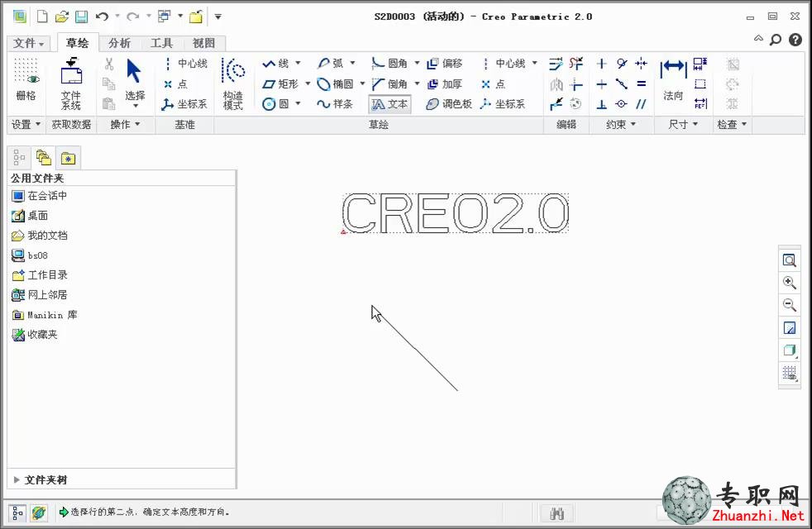Select the 样条 (spline) tool
The image size is (812, 529).
point(335,104)
